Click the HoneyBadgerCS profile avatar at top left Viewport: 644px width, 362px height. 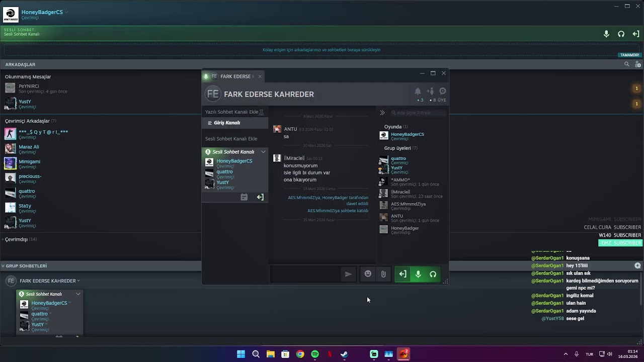11,15
